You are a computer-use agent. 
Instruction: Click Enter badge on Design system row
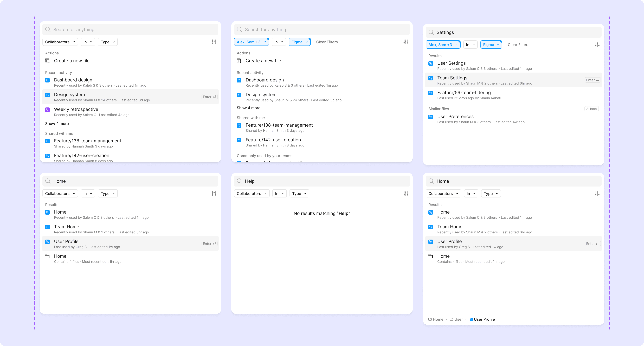point(209,97)
